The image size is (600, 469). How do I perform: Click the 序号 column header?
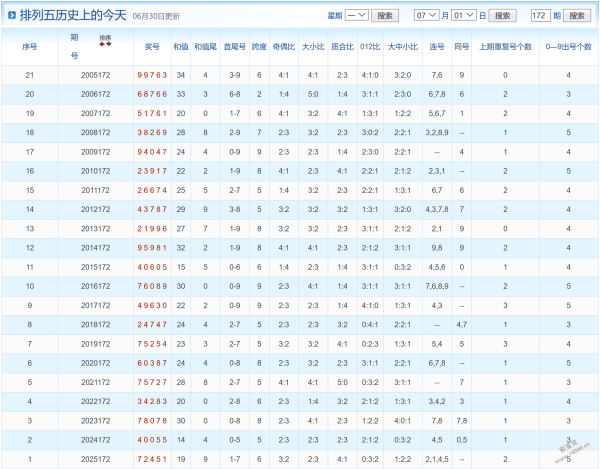(30, 47)
